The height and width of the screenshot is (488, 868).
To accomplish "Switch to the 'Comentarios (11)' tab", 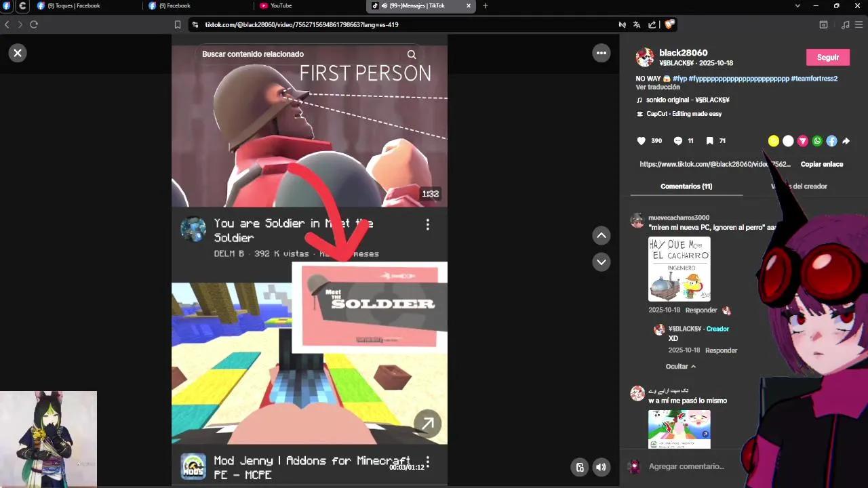I will pos(686,186).
